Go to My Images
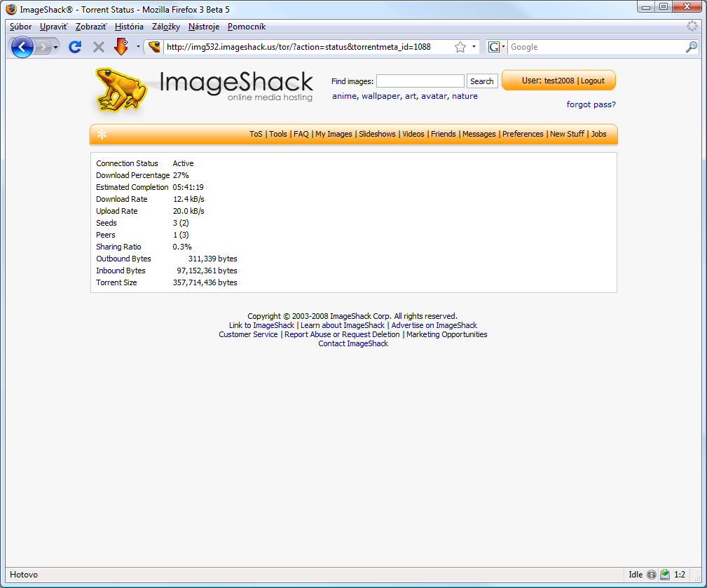Image resolution: width=707 pixels, height=588 pixels. 334,134
